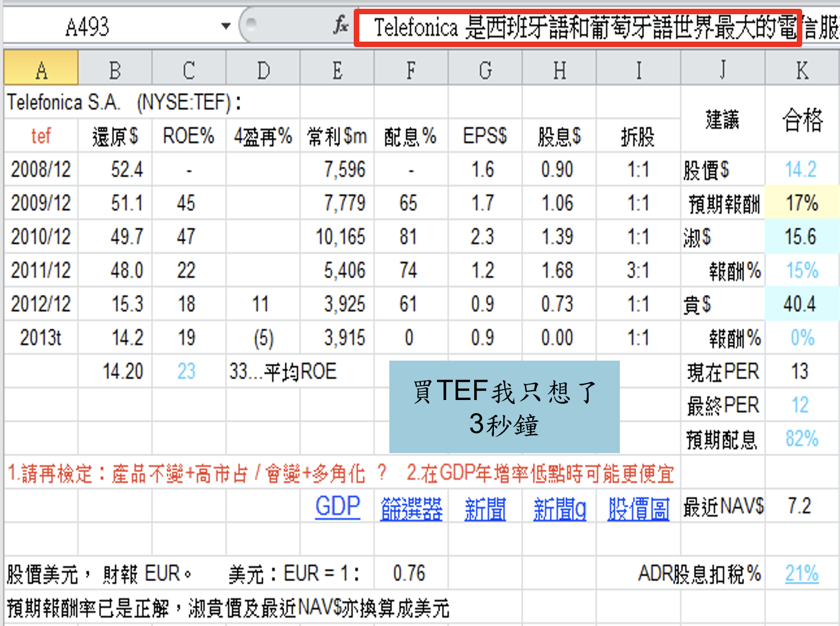The width and height of the screenshot is (840, 626).
Task: Select column K header
Action: click(x=803, y=68)
